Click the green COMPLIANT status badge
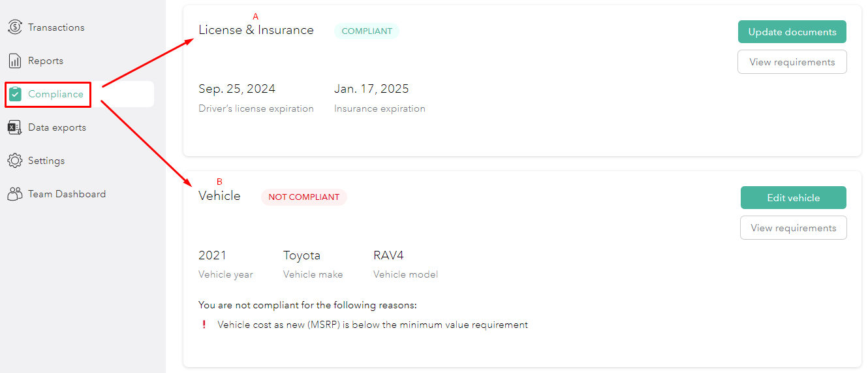 coord(367,31)
